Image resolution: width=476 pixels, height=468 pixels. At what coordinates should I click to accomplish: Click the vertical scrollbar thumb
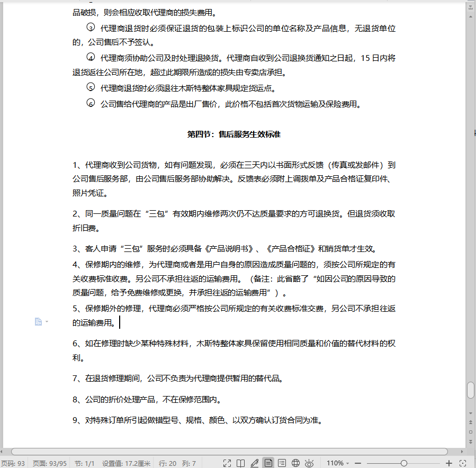[x=470, y=390]
